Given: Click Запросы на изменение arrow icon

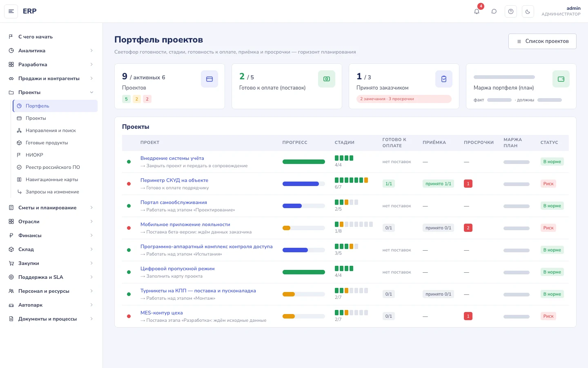Looking at the screenshot, I should click(19, 192).
